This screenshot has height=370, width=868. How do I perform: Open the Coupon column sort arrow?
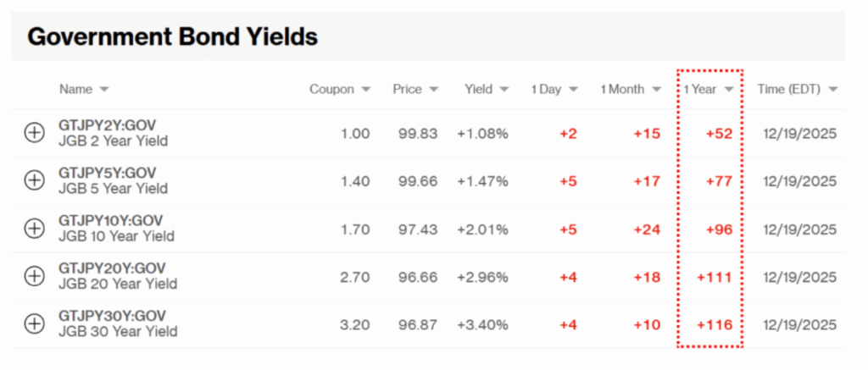tap(366, 90)
